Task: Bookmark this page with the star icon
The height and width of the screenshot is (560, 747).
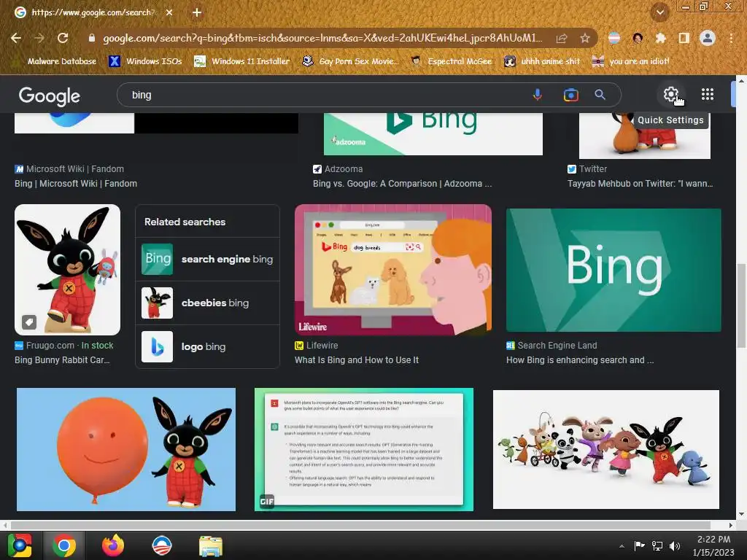Action: click(x=585, y=38)
